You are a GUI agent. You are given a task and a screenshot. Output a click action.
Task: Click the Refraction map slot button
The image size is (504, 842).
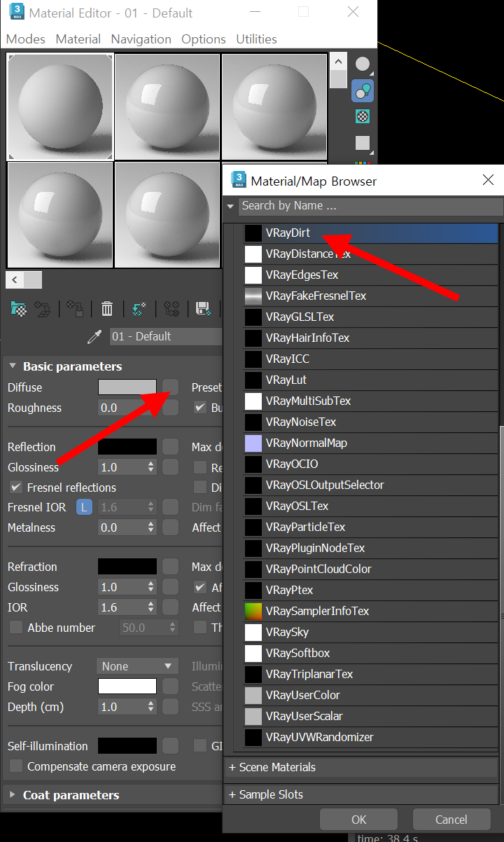click(170, 567)
